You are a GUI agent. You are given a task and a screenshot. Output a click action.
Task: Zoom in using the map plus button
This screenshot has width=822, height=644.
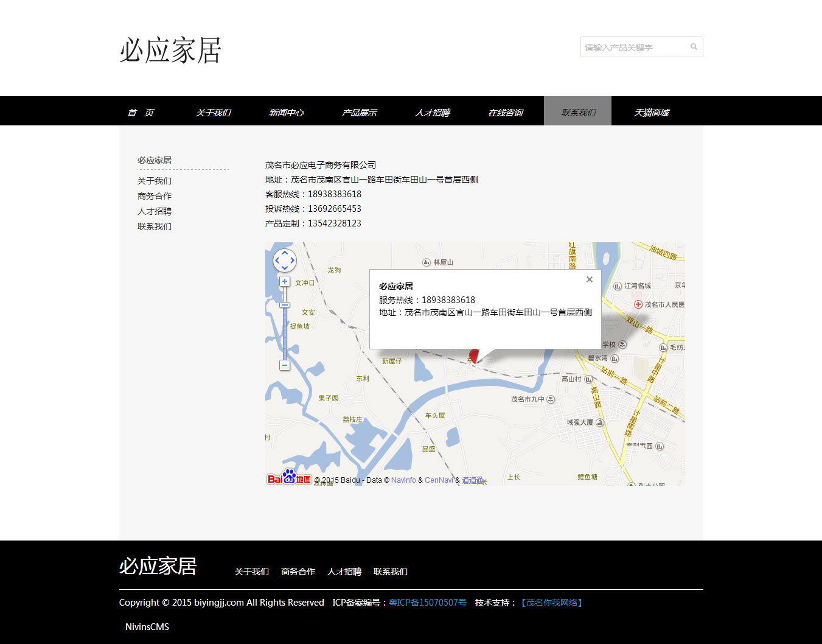click(x=285, y=281)
